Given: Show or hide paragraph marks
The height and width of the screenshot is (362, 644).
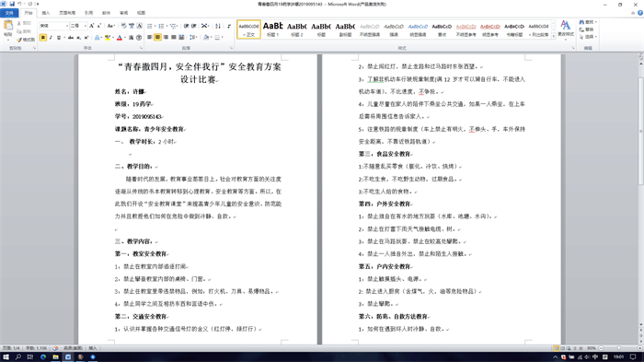Looking at the screenshot, I should pos(229,26).
